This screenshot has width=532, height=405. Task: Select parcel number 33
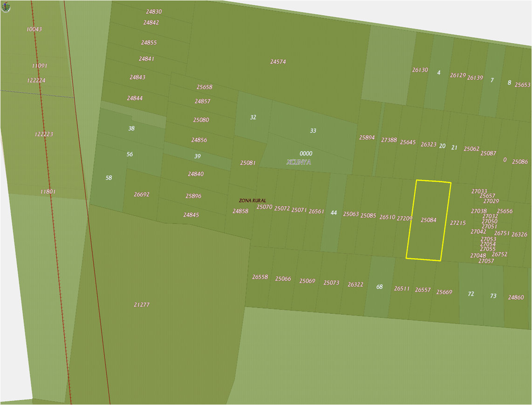coord(313,131)
